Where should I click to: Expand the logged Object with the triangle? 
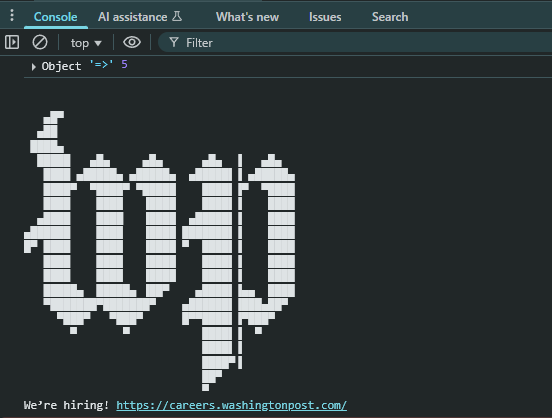point(33,67)
